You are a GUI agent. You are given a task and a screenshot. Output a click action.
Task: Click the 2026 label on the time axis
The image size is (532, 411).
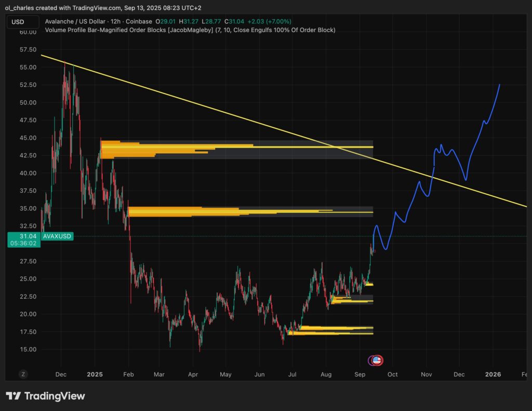point(492,374)
